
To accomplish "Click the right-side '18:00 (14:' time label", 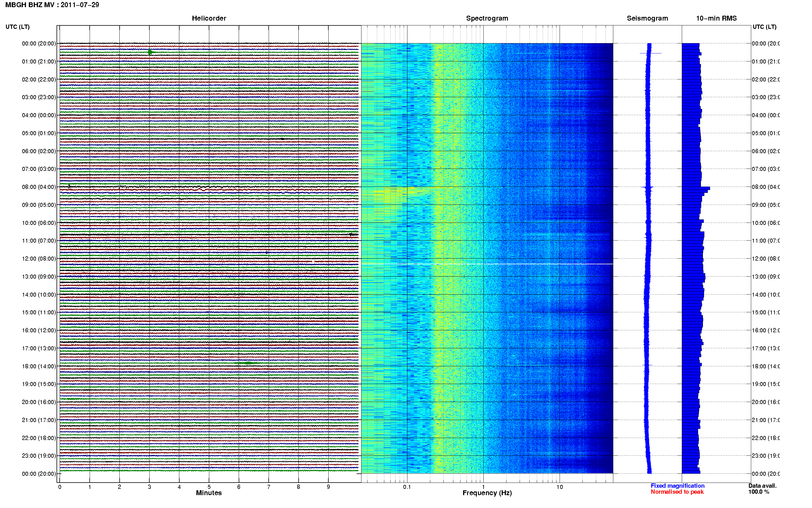I will pos(765,366).
